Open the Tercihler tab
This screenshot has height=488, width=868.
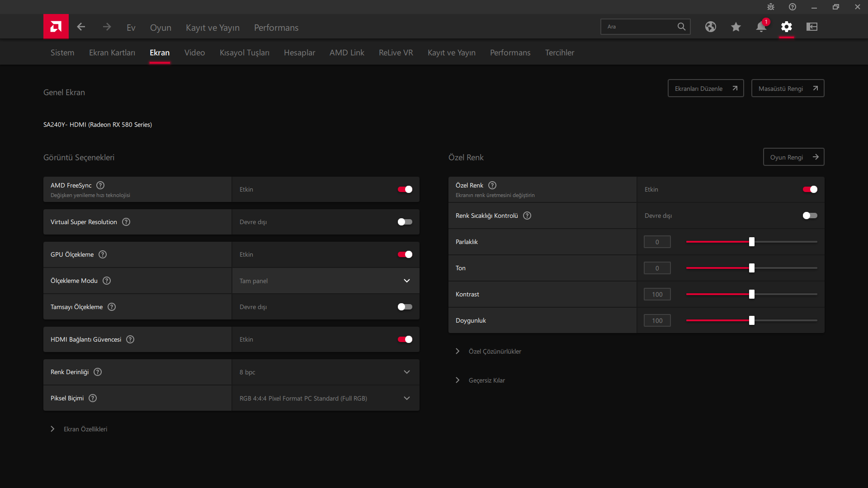click(560, 52)
